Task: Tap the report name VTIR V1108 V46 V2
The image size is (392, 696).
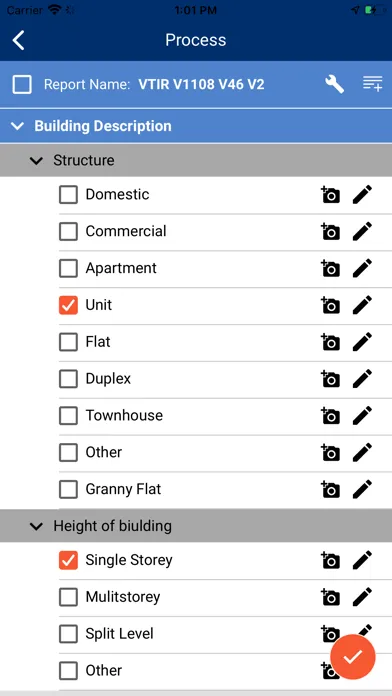Action: tap(201, 84)
